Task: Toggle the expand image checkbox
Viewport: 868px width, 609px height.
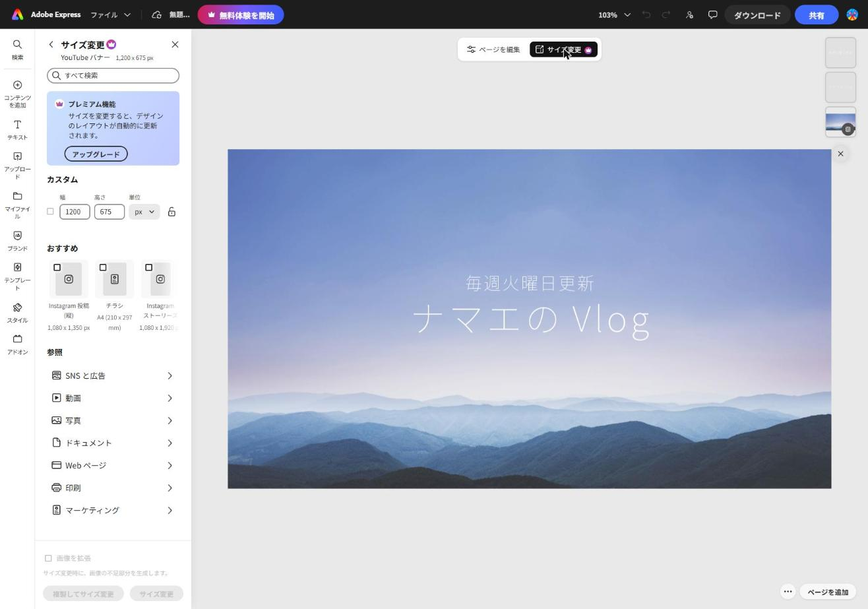Action: point(48,558)
